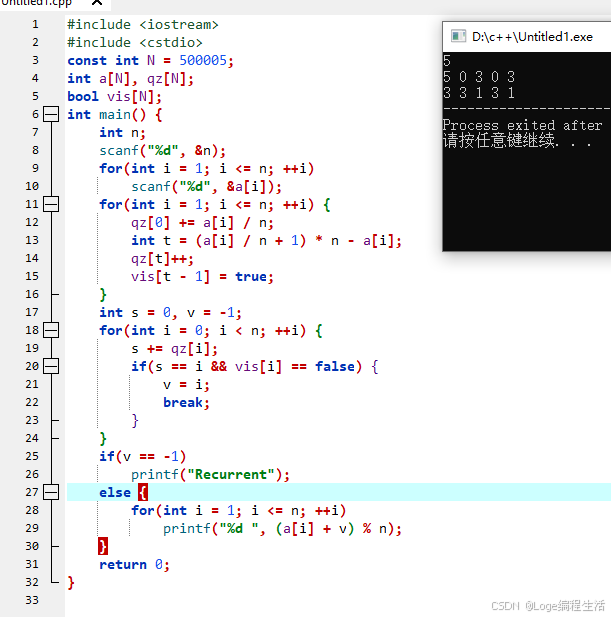Click 'bool vis[N];' declaration

[114, 96]
